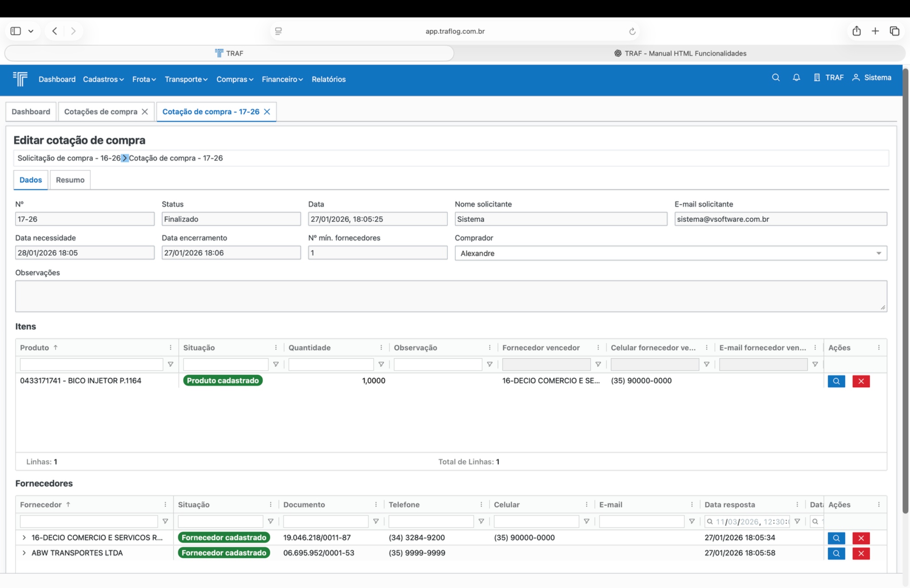Viewport: 910px width, 588px height.
Task: View ABW TRANSPORTES supplier details magnifier
Action: pos(836,553)
